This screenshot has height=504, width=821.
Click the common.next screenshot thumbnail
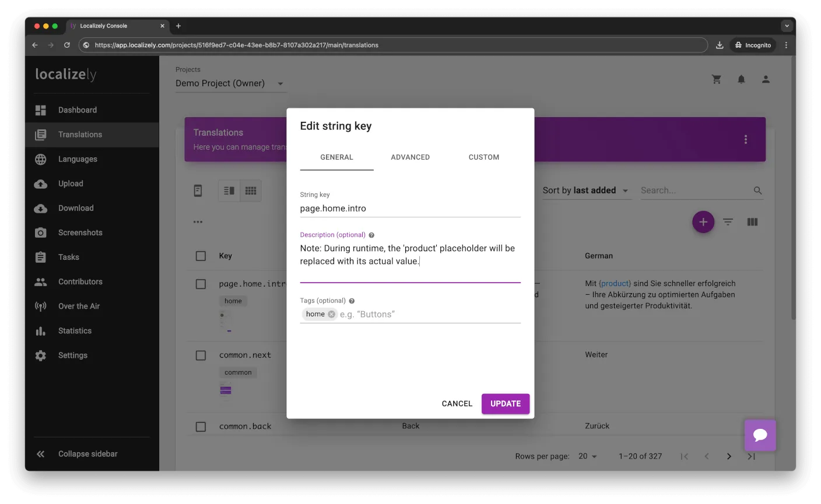point(226,390)
